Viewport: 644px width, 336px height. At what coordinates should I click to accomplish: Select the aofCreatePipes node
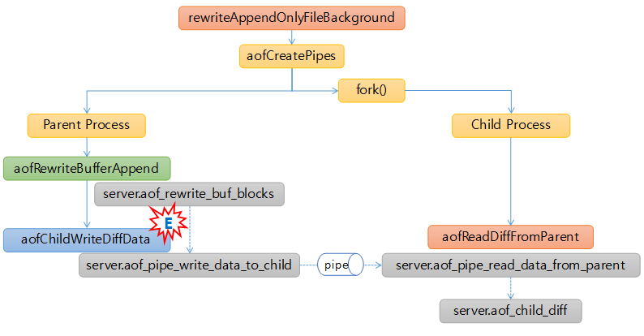292,56
